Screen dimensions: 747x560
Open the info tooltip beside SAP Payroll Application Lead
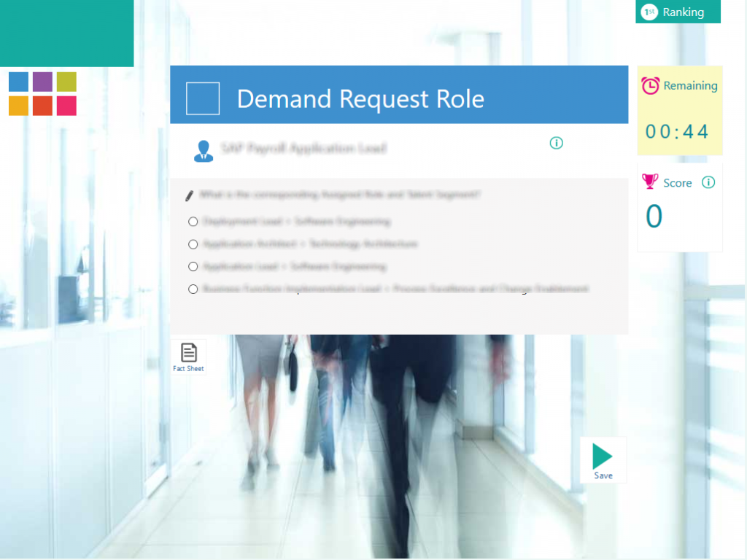557,143
